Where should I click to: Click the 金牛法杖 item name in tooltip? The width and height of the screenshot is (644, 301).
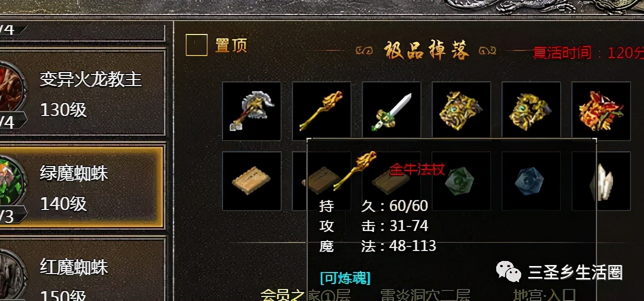tap(417, 168)
